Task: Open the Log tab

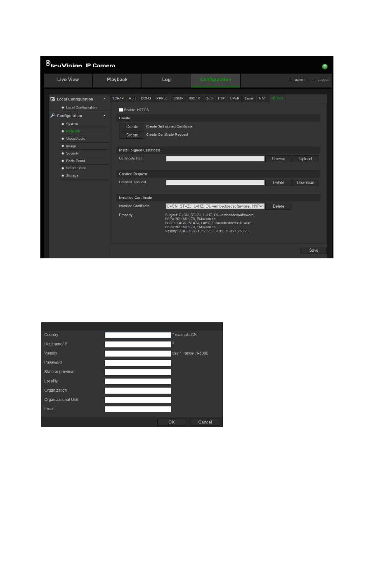Action: click(166, 80)
